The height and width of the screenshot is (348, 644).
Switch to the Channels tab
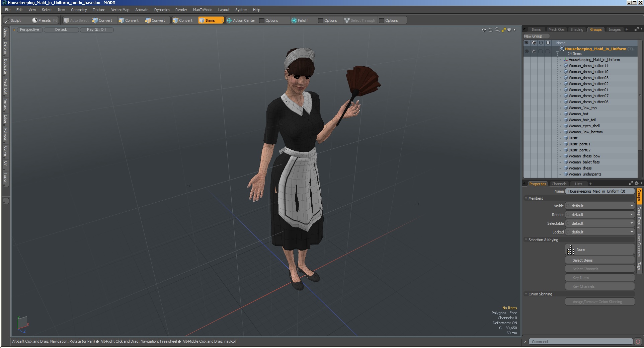(559, 184)
